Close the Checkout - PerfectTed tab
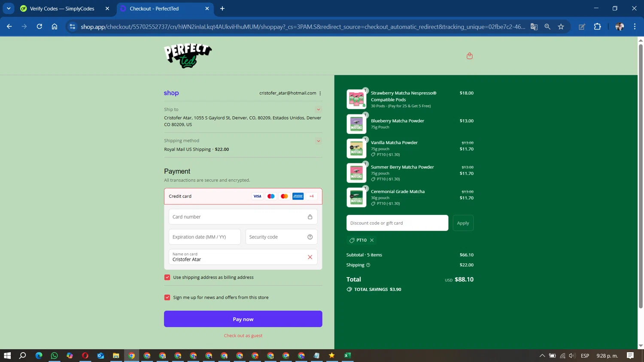 tap(207, 9)
